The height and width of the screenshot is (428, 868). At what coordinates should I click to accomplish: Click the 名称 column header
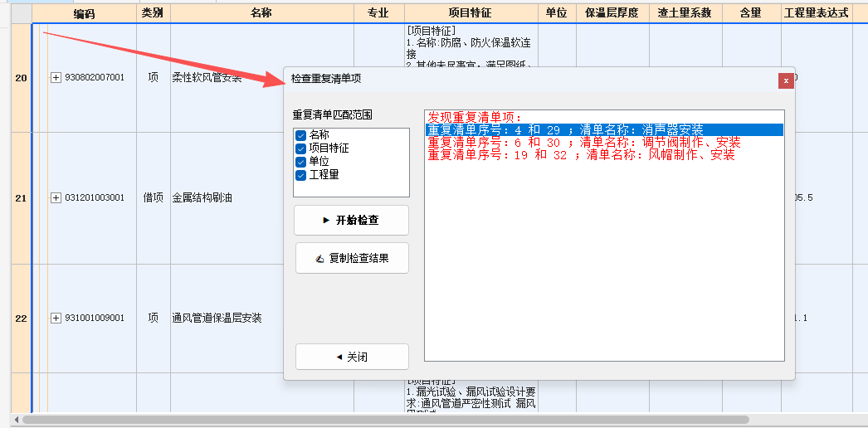click(x=262, y=13)
